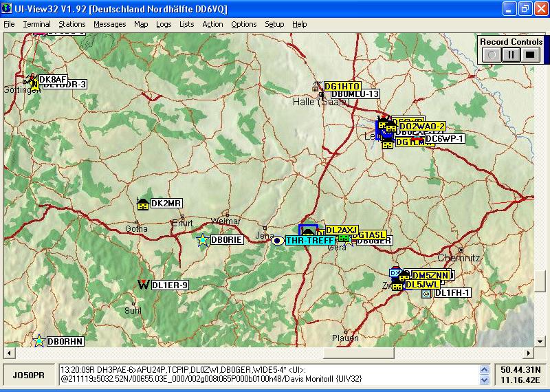Click the 50.44.31N coordinates display

(521, 370)
